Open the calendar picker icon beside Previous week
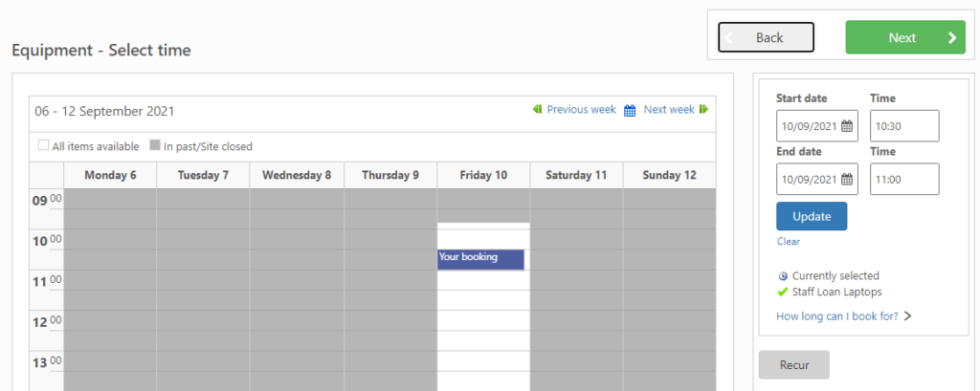The image size is (980, 391). (630, 110)
